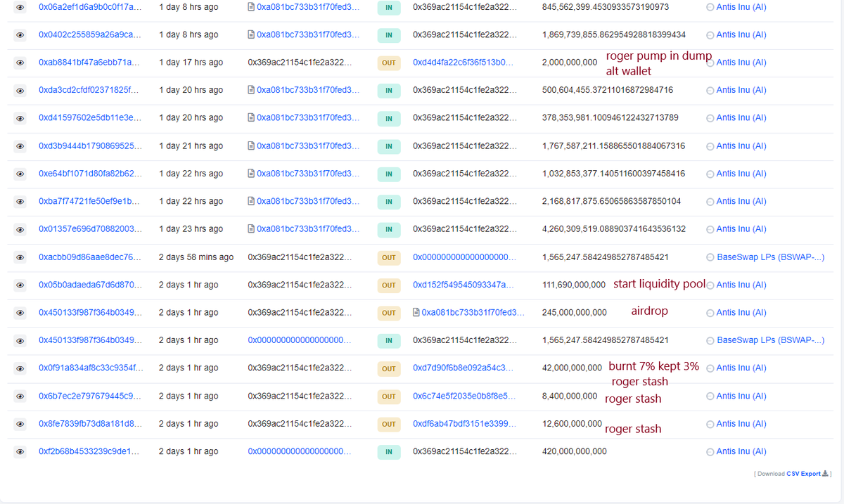The width and height of the screenshot is (844, 504).
Task: Click eye icon for 0x01357e696d70882003
Action: [20, 229]
